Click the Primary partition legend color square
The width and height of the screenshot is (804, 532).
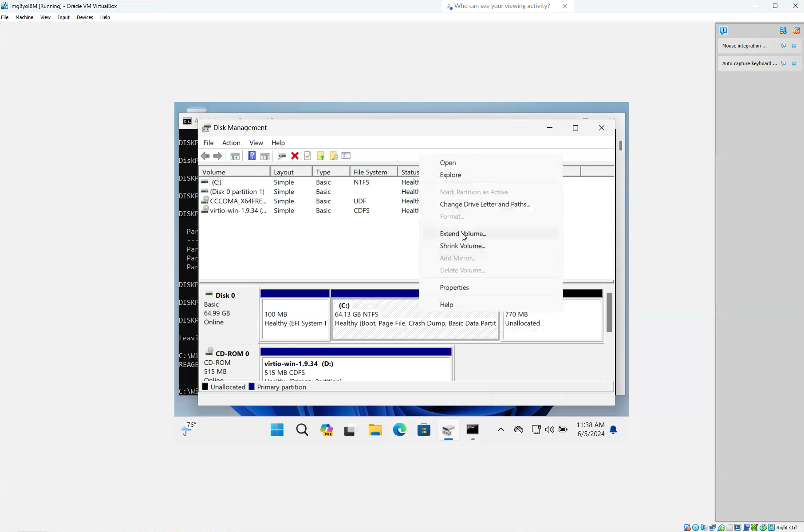point(252,386)
